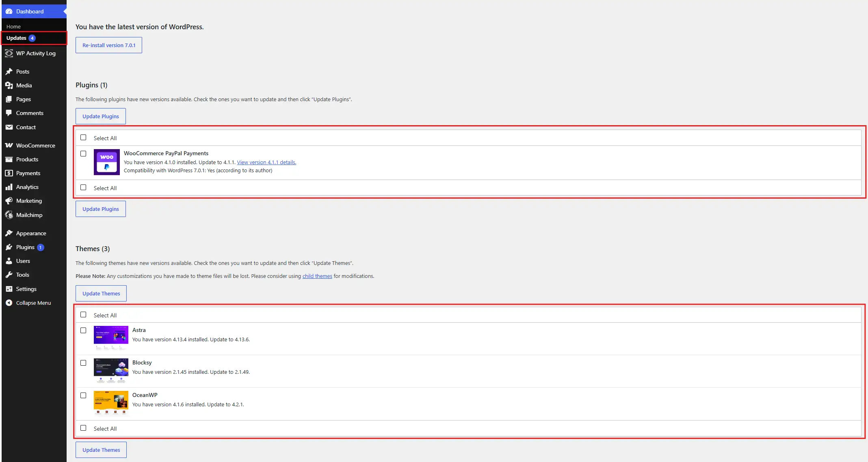The image size is (868, 462).
Task: Click the OceanWP theme thumbnail
Action: pos(111,403)
